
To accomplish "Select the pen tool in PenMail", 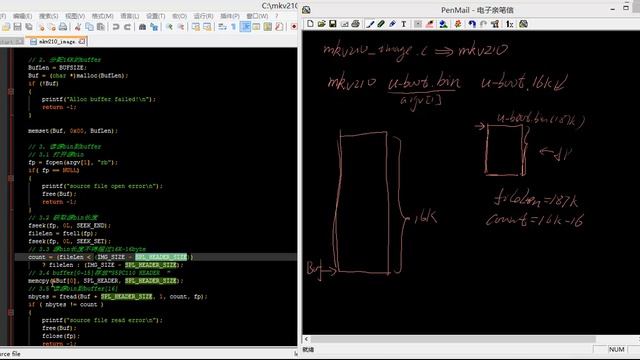I will [x=370, y=24].
